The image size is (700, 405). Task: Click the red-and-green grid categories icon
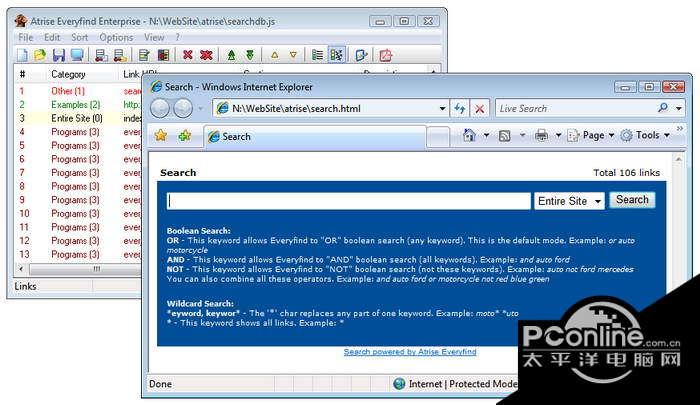[x=163, y=55]
